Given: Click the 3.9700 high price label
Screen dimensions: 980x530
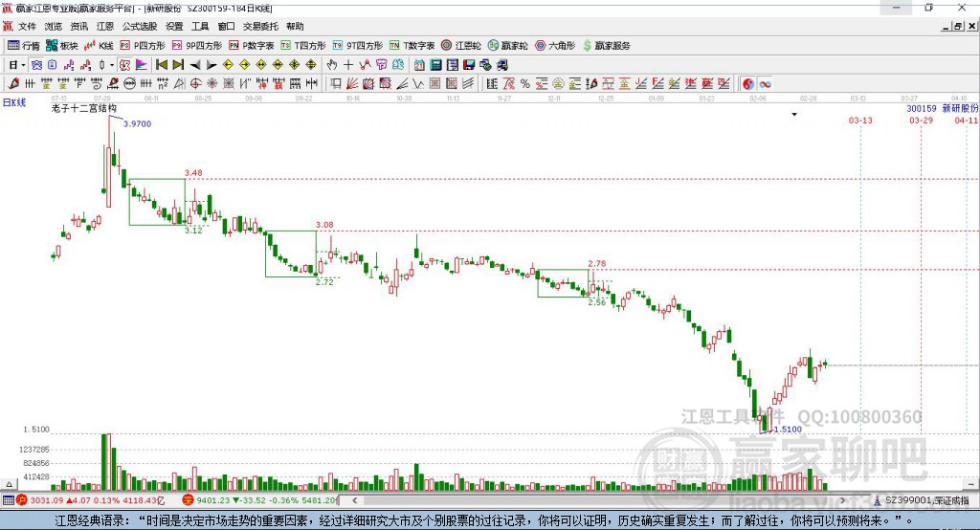Looking at the screenshot, I should (x=137, y=123).
